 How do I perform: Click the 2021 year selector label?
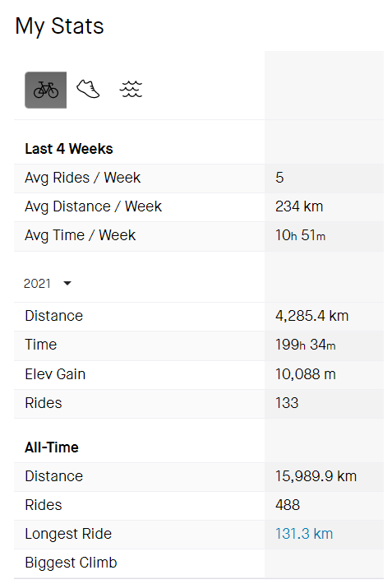37,284
